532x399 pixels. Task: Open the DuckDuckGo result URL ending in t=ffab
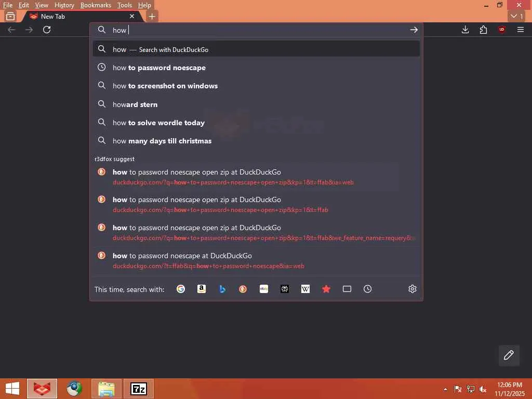pos(256,205)
